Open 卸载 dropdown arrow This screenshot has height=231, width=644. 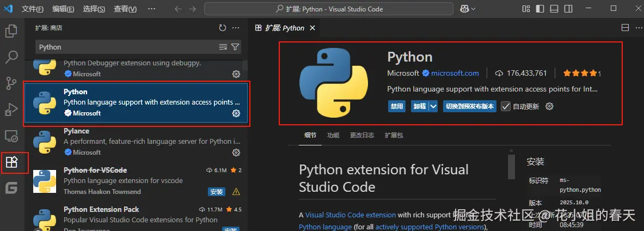[x=433, y=106]
